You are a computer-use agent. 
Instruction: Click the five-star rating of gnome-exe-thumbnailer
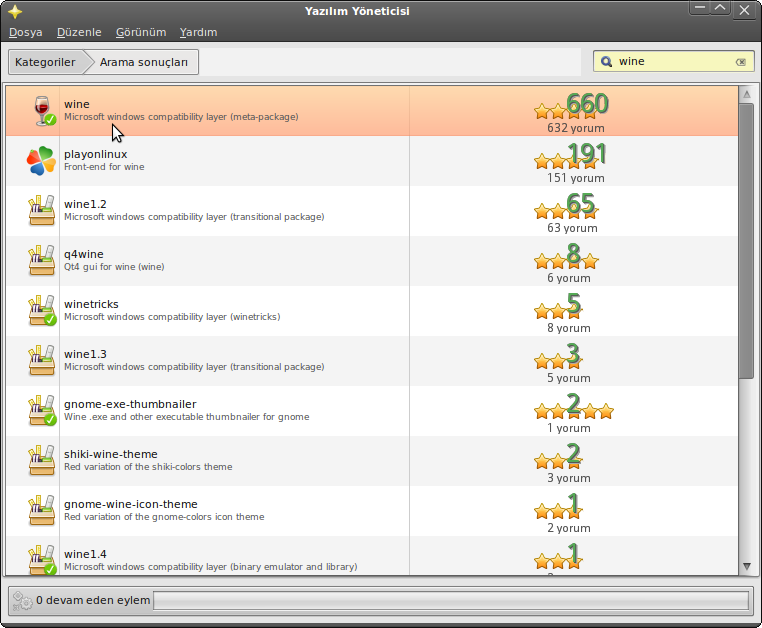[573, 412]
